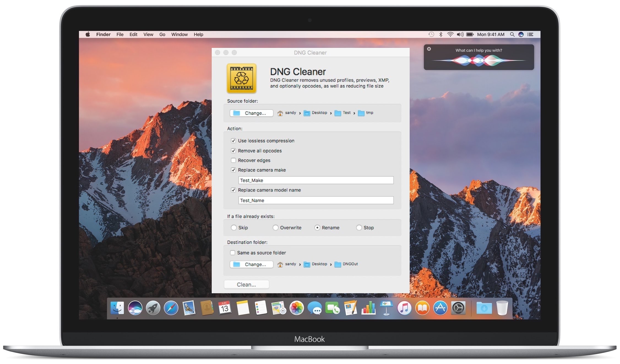Click the battery status icon
This screenshot has width=620, height=364.
(470, 34)
